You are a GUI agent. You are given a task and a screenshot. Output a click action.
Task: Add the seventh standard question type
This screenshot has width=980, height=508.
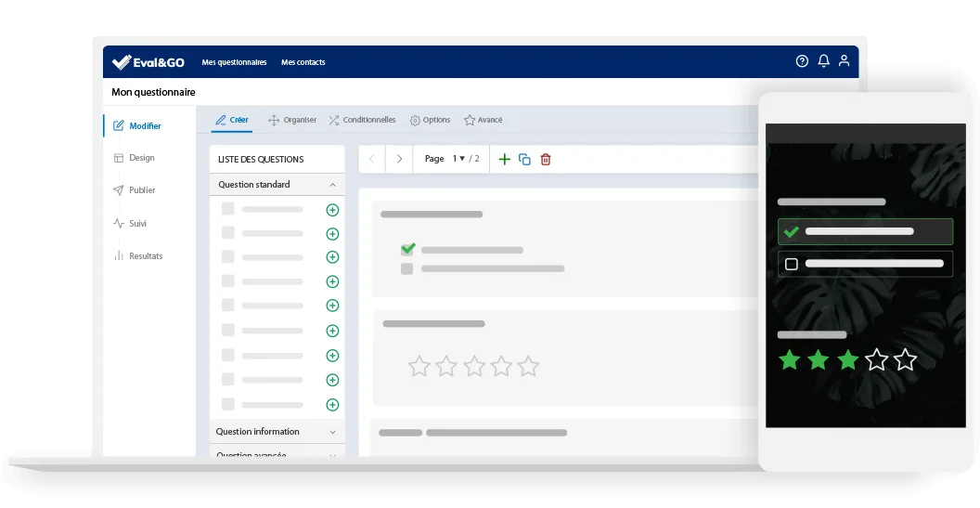(x=332, y=356)
